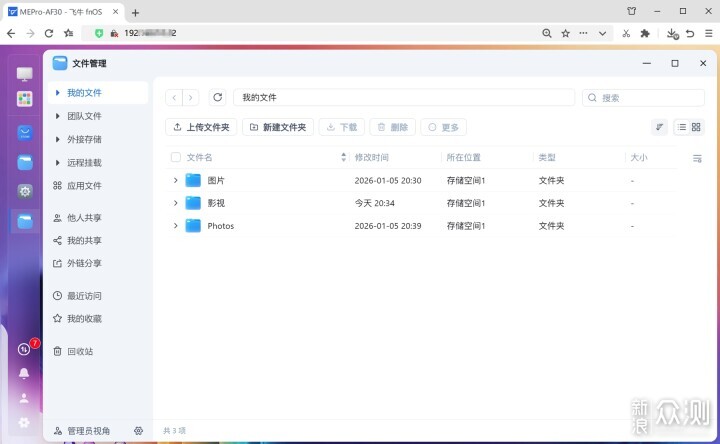Screen dimensions: 720x444
Task: Open browser downloads icon
Action: (672, 34)
